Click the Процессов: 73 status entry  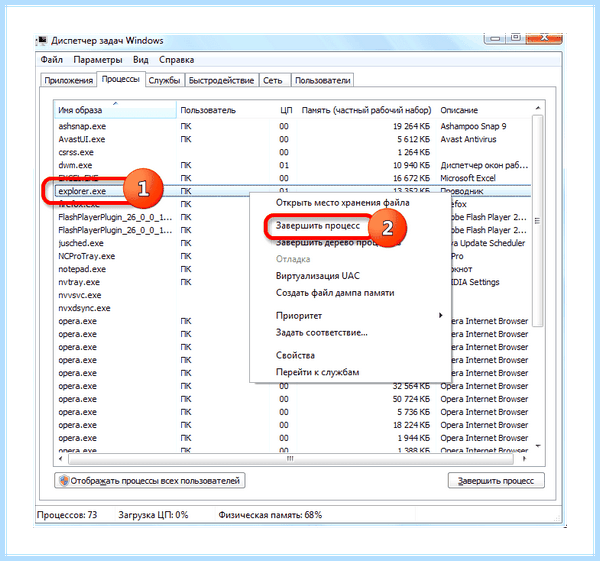pos(67,515)
